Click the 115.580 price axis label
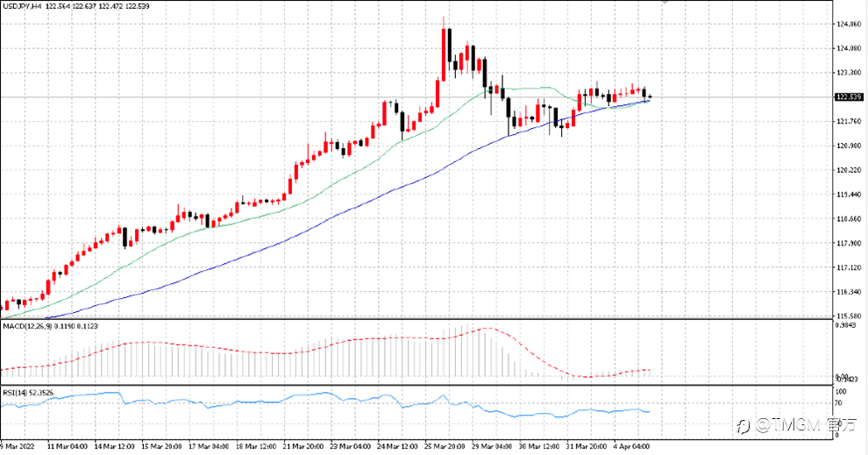868x455 pixels. [850, 316]
